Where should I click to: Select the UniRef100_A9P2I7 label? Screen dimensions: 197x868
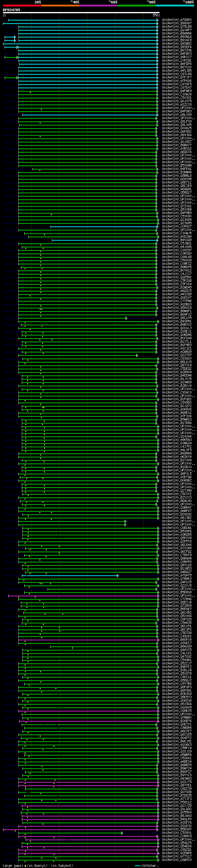point(176,57)
